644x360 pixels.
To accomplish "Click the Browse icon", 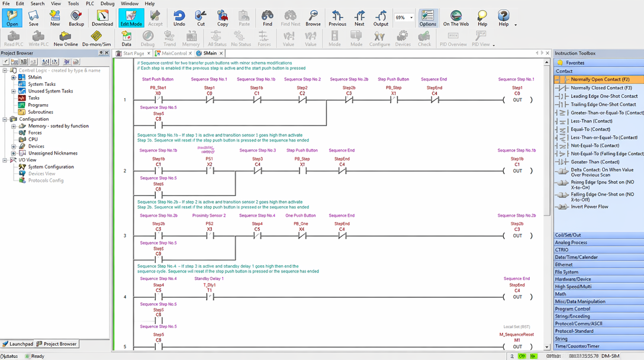I will [x=313, y=18].
